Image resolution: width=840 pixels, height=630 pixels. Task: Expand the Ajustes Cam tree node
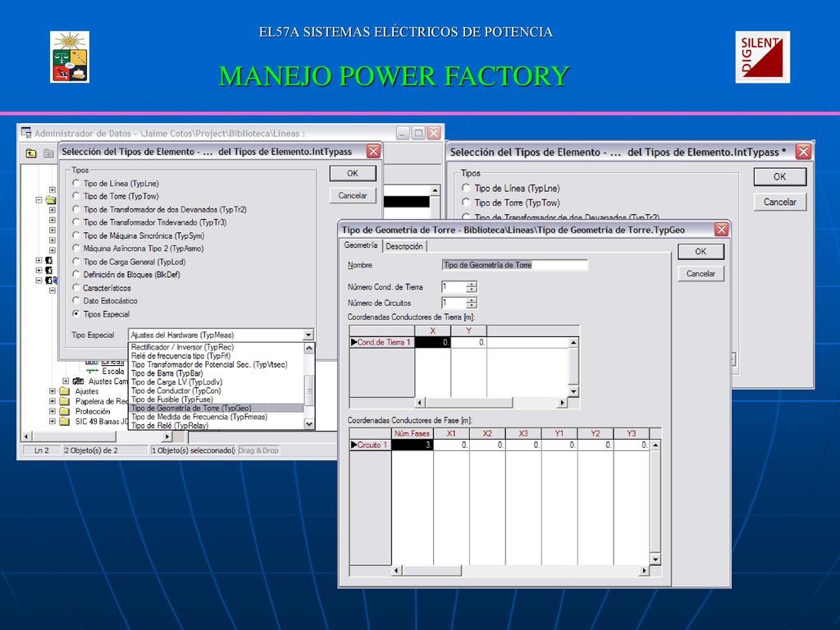click(x=66, y=381)
